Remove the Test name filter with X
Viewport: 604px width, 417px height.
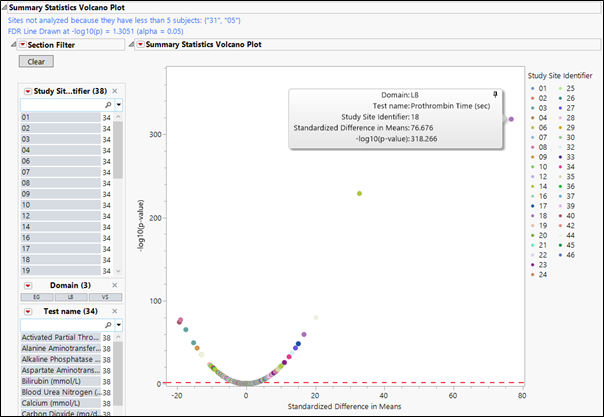coord(115,311)
